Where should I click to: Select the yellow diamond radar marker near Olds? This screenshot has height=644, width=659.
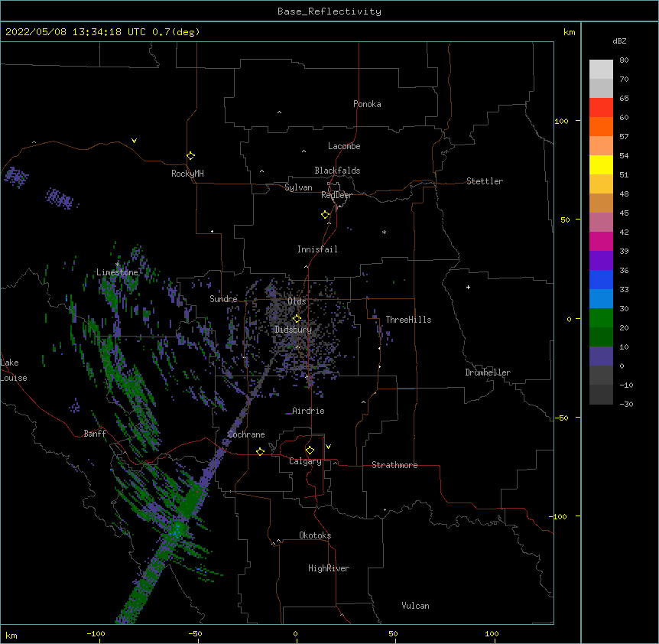click(x=297, y=319)
